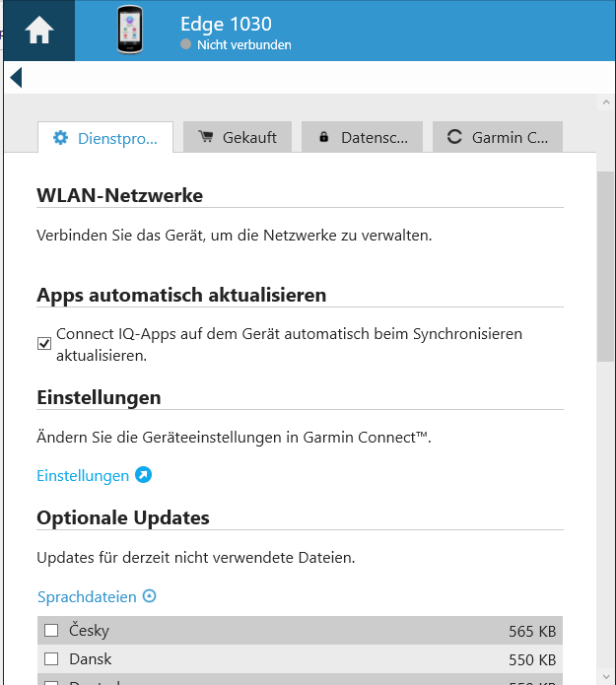
Task: Click the Sprachdateien link text
Action: pyautogui.click(x=87, y=596)
